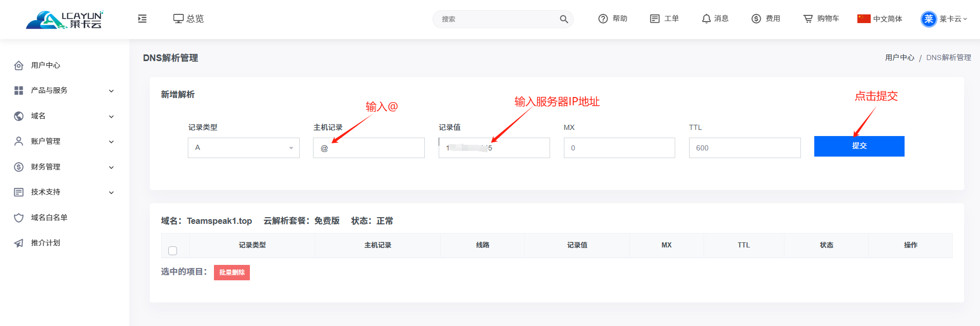Click the 主机记录 table column header
This screenshot has width=980, height=326.
[x=378, y=245]
